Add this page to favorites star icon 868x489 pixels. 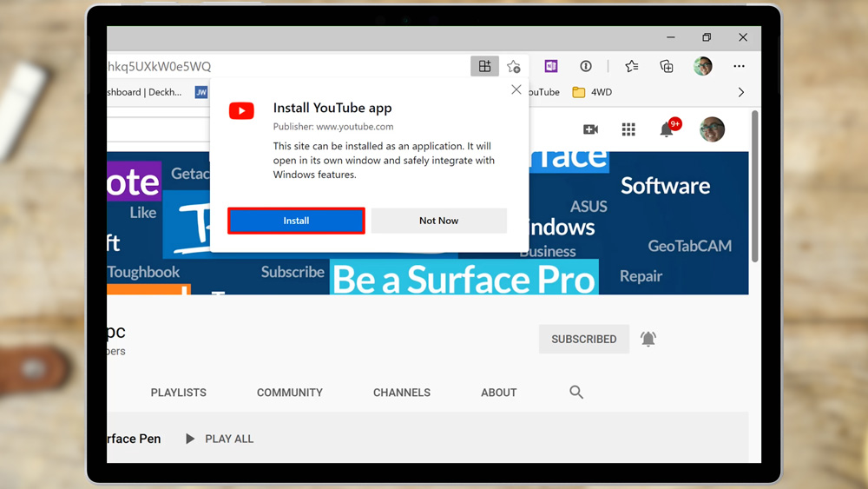(513, 67)
